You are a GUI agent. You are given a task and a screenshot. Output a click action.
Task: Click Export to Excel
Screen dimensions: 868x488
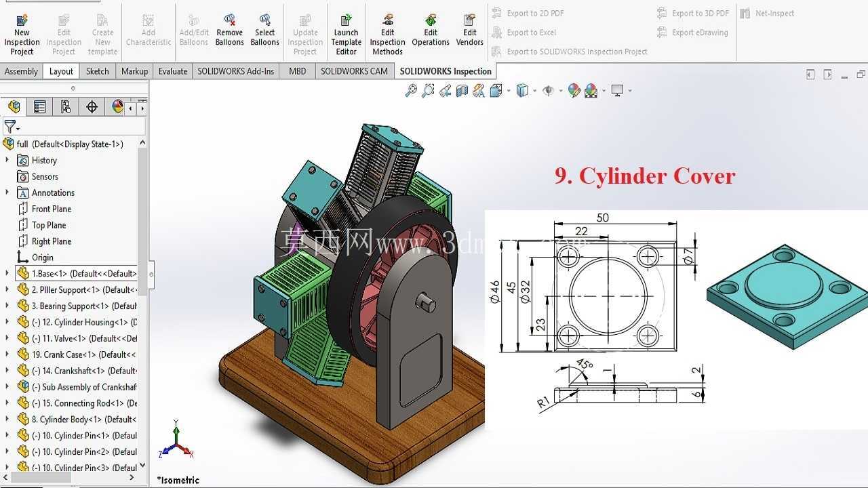[x=524, y=32]
